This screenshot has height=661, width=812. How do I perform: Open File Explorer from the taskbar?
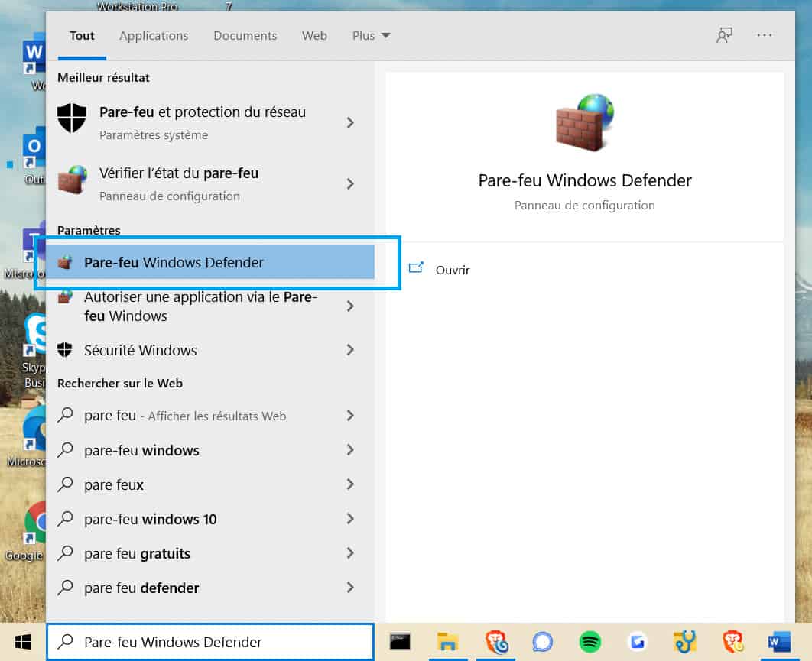point(447,642)
